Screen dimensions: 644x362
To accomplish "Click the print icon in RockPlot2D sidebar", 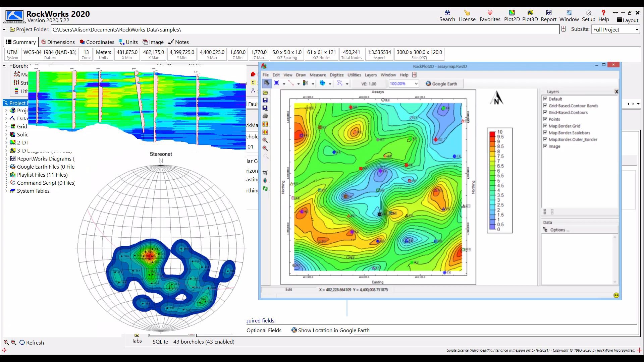I will 265,116.
